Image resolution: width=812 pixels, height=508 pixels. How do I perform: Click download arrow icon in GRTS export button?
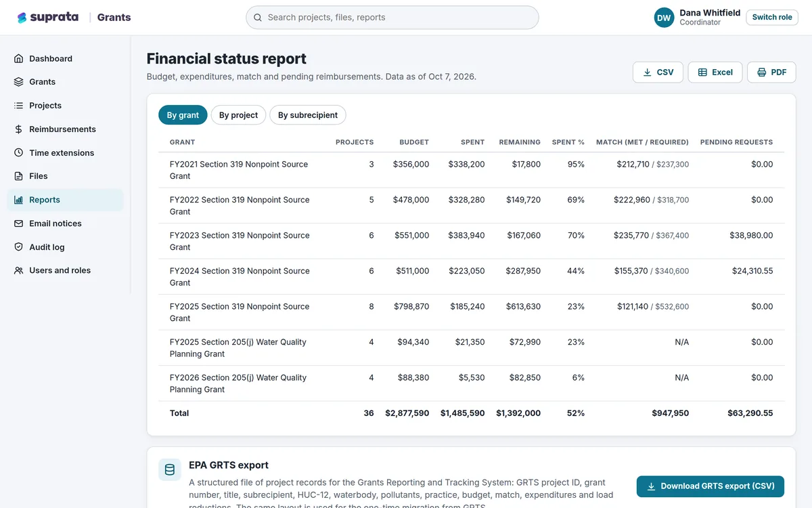(x=652, y=486)
